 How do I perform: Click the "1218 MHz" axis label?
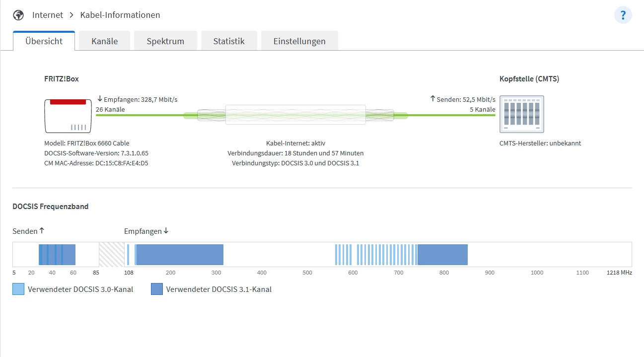click(x=619, y=273)
